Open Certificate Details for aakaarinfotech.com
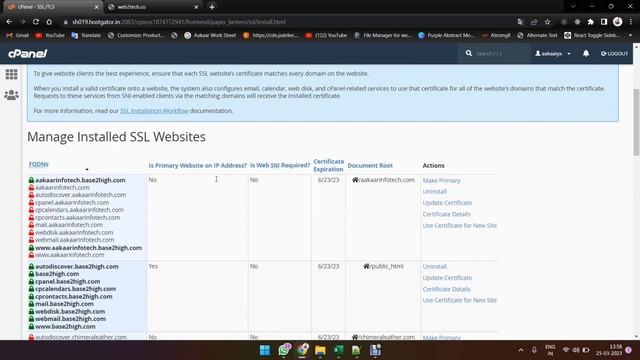 point(447,214)
